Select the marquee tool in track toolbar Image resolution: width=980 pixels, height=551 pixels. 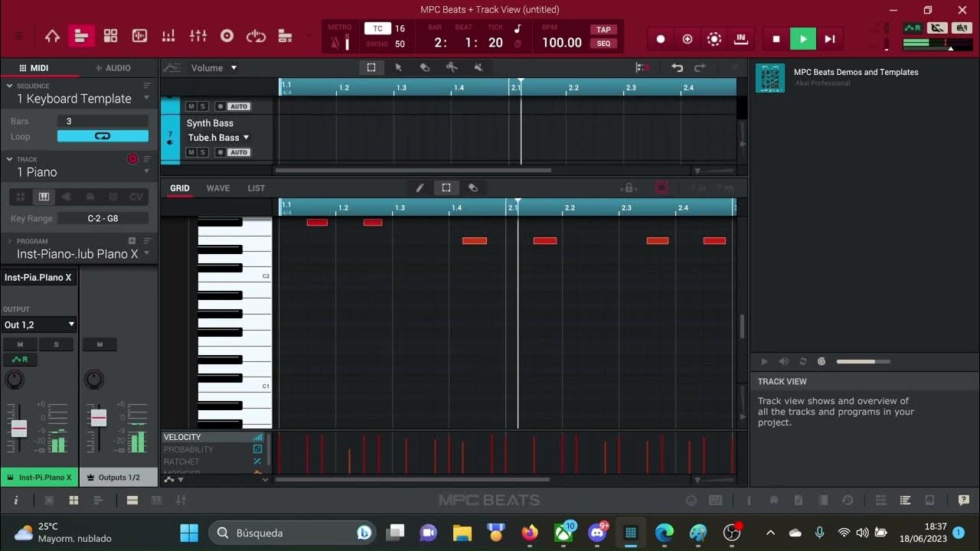click(371, 67)
